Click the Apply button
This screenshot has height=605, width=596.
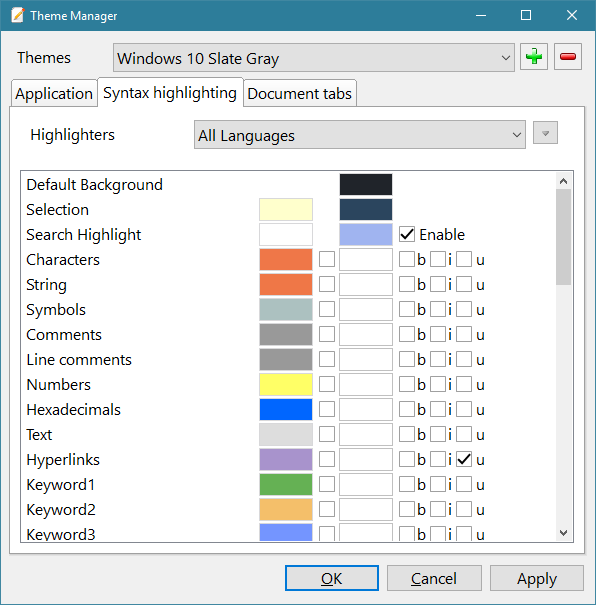point(537,578)
